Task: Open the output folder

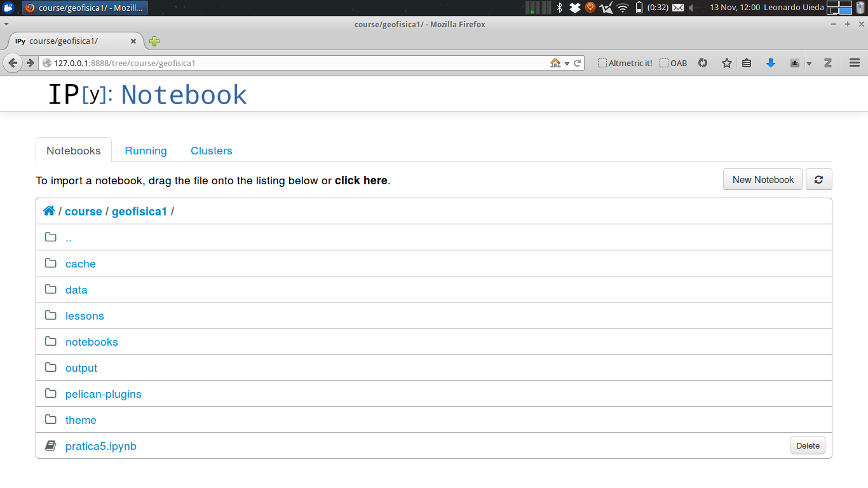Action: pos(81,368)
